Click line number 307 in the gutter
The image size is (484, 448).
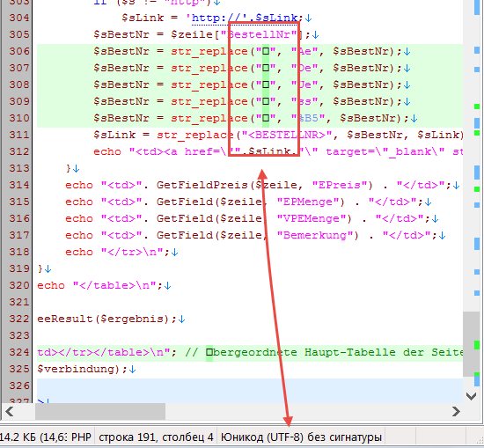click(x=19, y=68)
